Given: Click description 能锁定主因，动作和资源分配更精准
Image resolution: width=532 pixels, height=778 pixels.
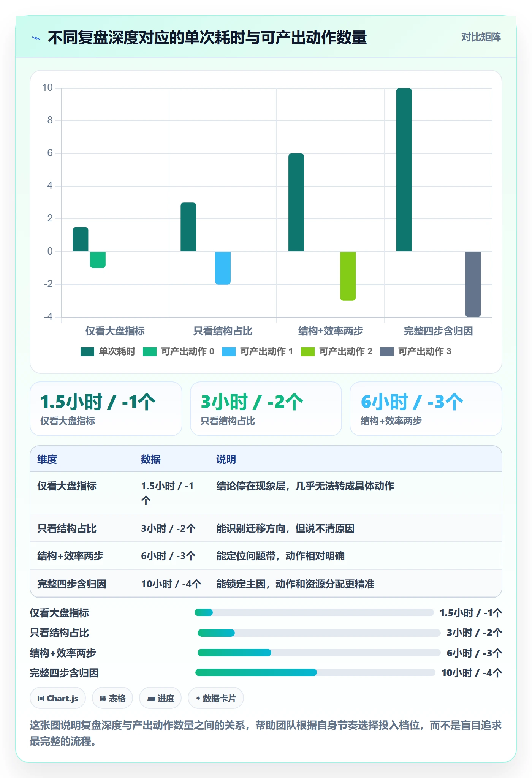Looking at the screenshot, I should coord(295,584).
